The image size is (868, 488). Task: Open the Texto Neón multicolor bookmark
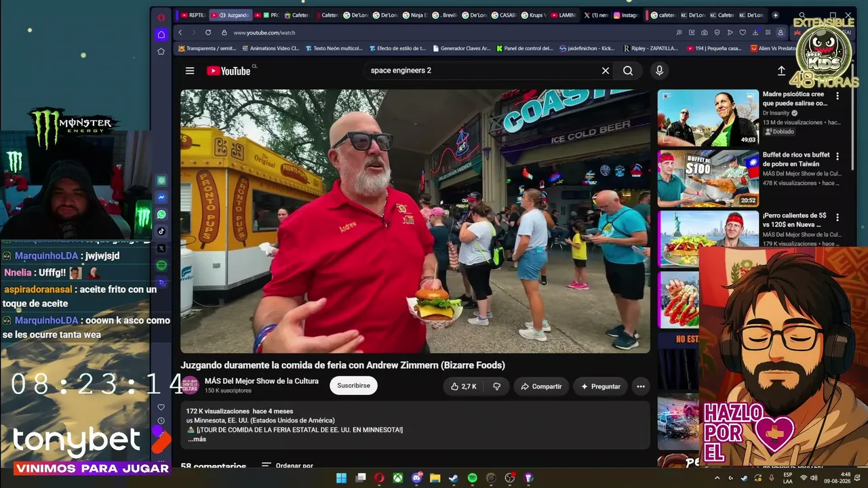point(334,49)
